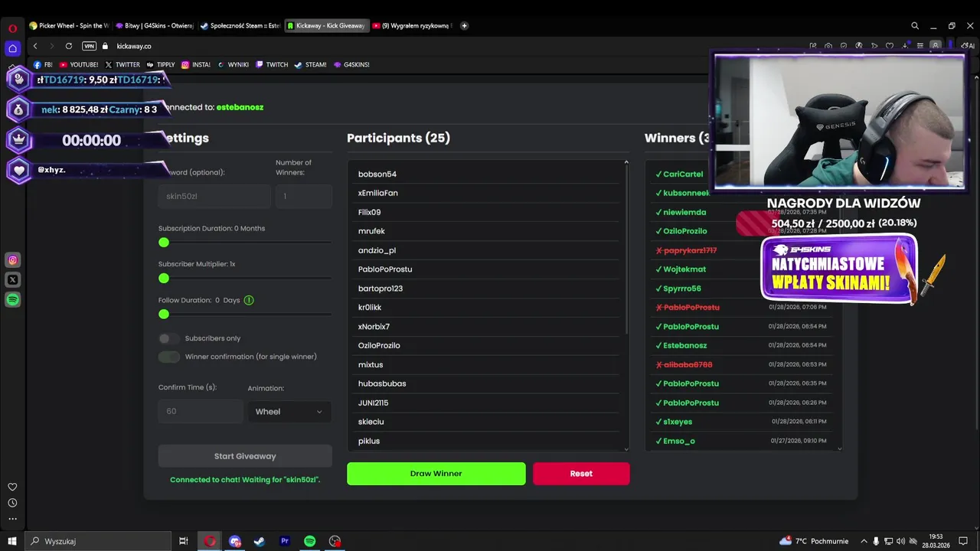Search tabs with magnifier icon

coord(914,25)
